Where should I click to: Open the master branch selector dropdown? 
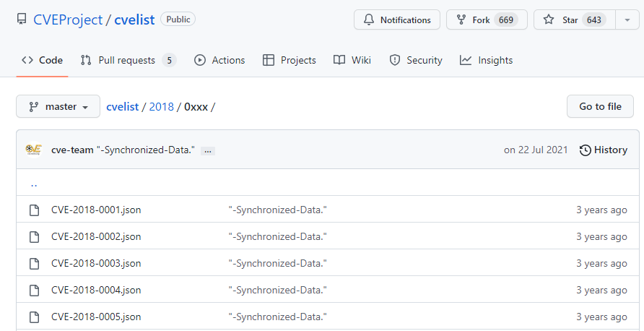58,106
